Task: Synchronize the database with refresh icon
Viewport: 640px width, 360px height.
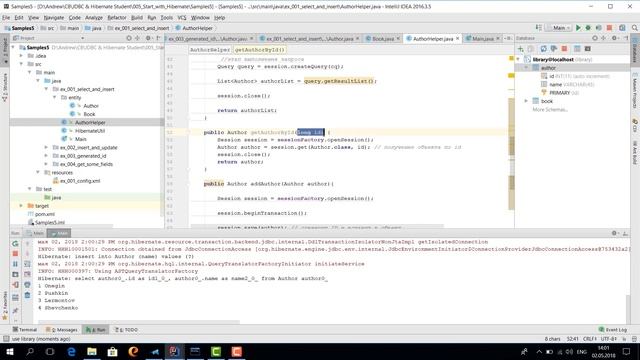Action: pyautogui.click(x=543, y=49)
